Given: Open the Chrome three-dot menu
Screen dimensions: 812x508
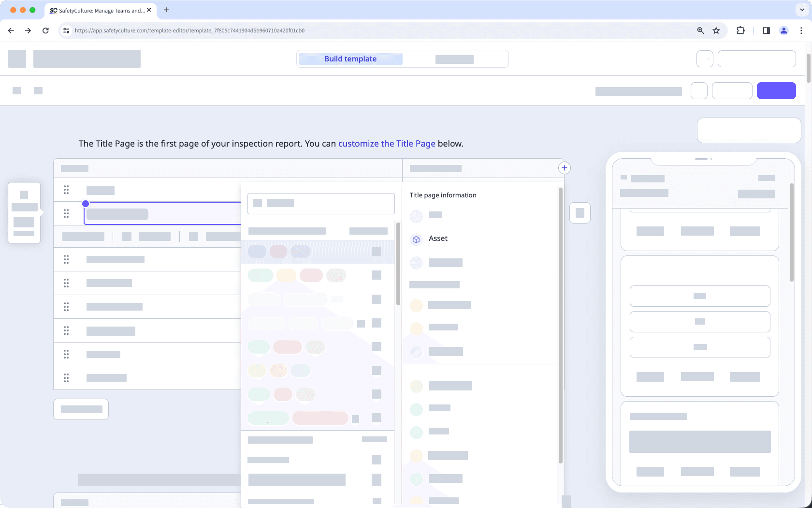Looking at the screenshot, I should [x=801, y=30].
